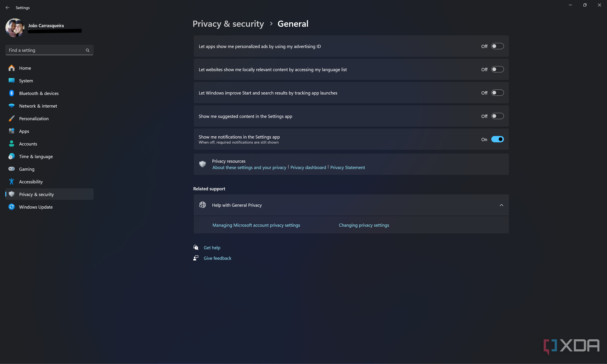Viewport: 607px width, 364px height.
Task: Toggle personalized ads advertising ID switch
Action: pyautogui.click(x=497, y=46)
